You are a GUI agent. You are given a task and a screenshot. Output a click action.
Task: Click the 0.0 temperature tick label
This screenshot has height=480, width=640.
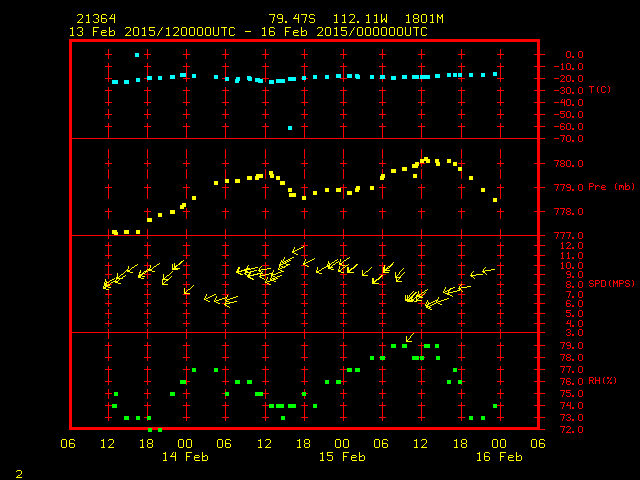(574, 55)
